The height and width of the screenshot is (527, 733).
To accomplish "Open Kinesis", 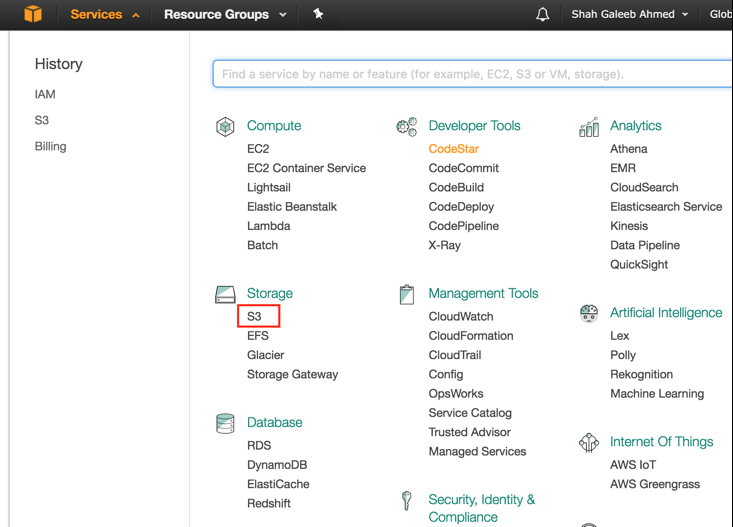I will click(x=629, y=226).
